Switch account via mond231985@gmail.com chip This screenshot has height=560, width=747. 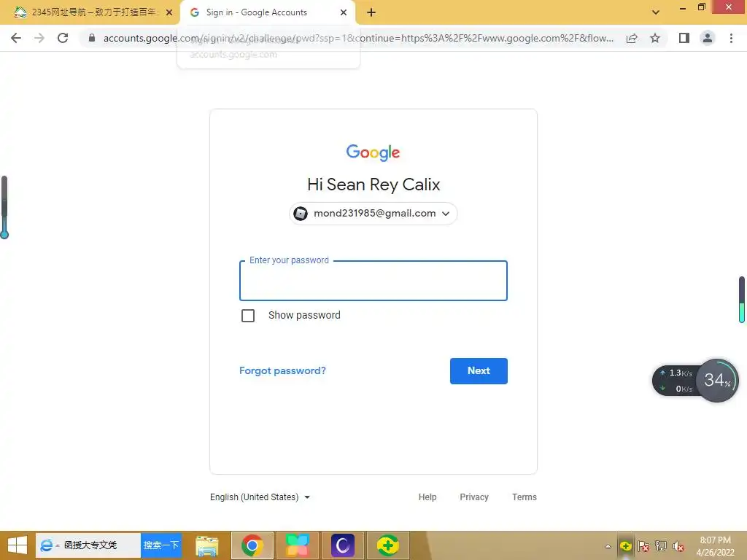(x=373, y=214)
